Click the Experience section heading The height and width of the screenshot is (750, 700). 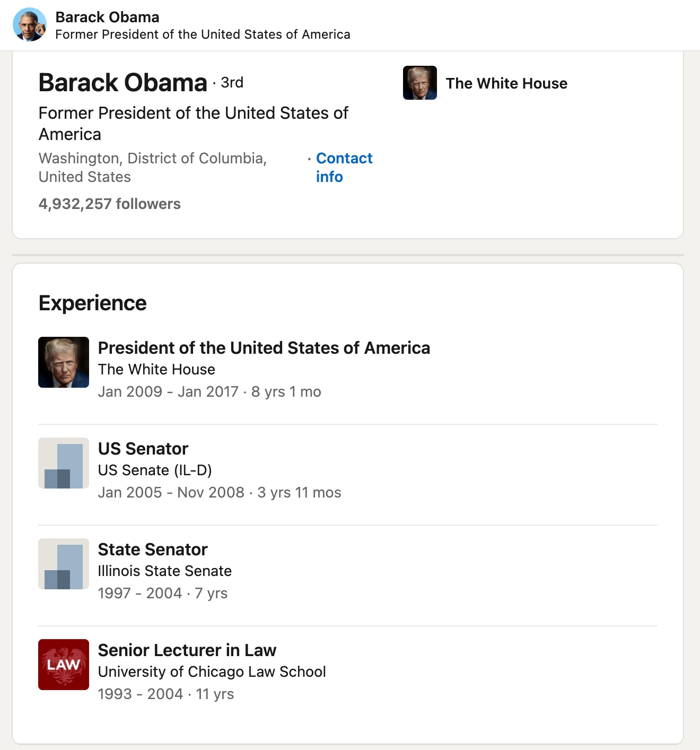tap(93, 303)
